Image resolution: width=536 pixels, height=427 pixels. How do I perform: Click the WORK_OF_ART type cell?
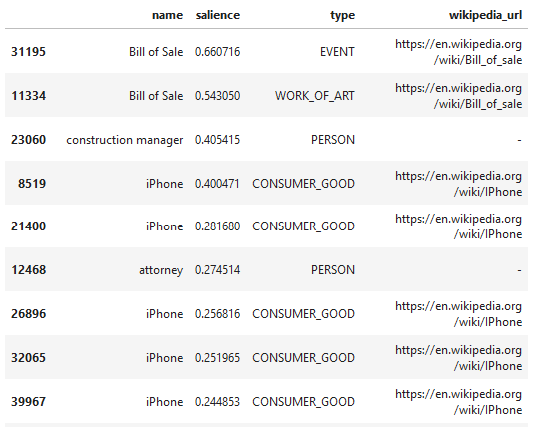coord(315,96)
